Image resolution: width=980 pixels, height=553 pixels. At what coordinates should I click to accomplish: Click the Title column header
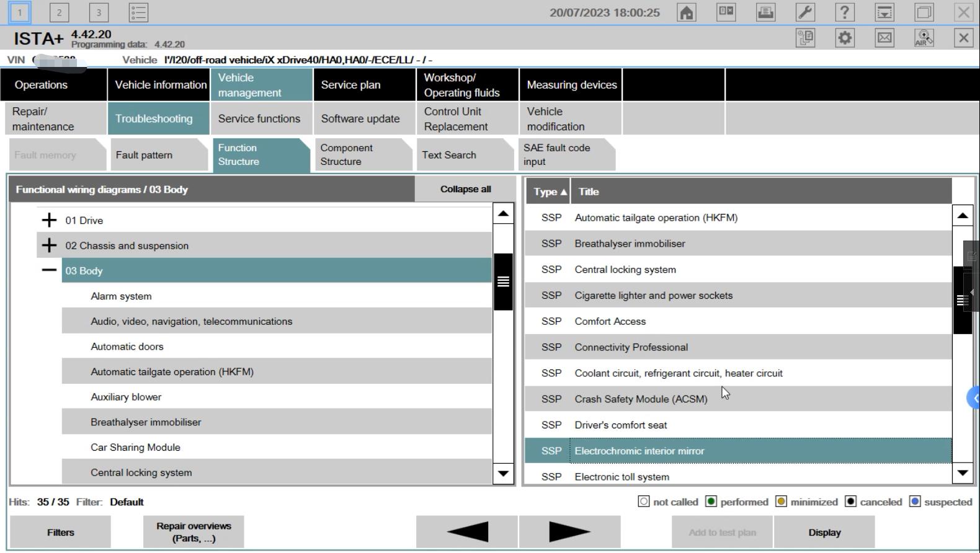pyautogui.click(x=761, y=192)
